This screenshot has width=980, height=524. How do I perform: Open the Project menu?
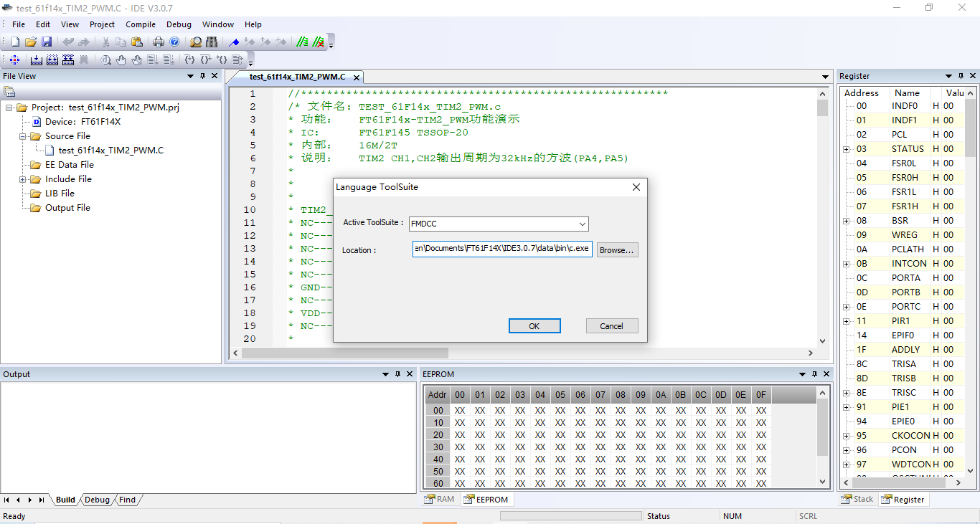click(102, 24)
